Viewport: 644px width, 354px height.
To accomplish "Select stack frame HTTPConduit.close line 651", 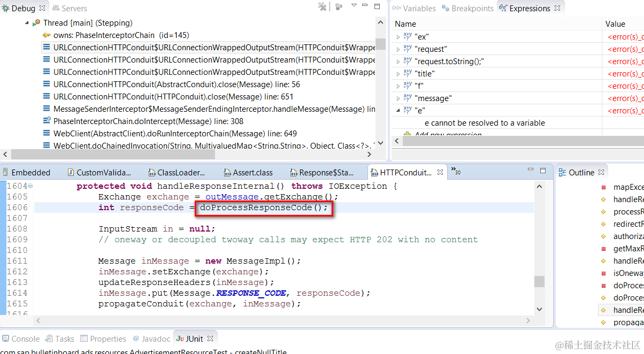I will tap(173, 97).
